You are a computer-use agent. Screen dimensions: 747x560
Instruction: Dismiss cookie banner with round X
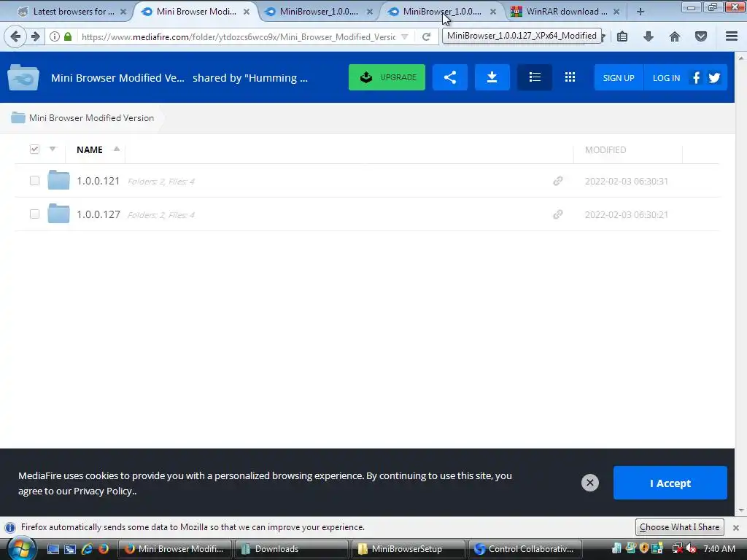pos(589,483)
